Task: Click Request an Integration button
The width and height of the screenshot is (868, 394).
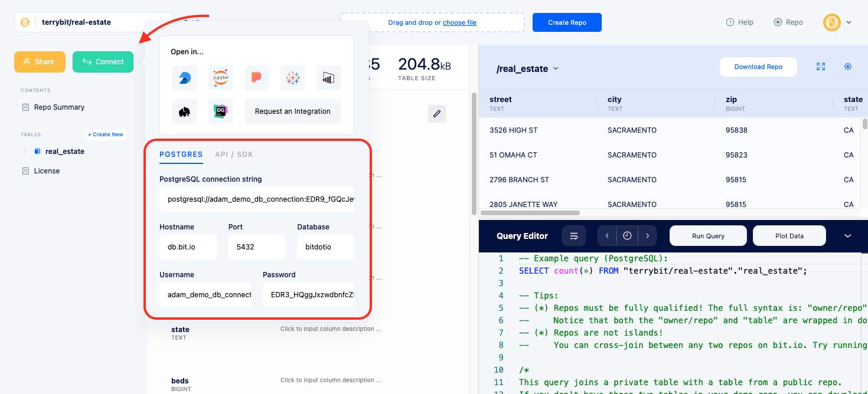Action: [x=293, y=111]
